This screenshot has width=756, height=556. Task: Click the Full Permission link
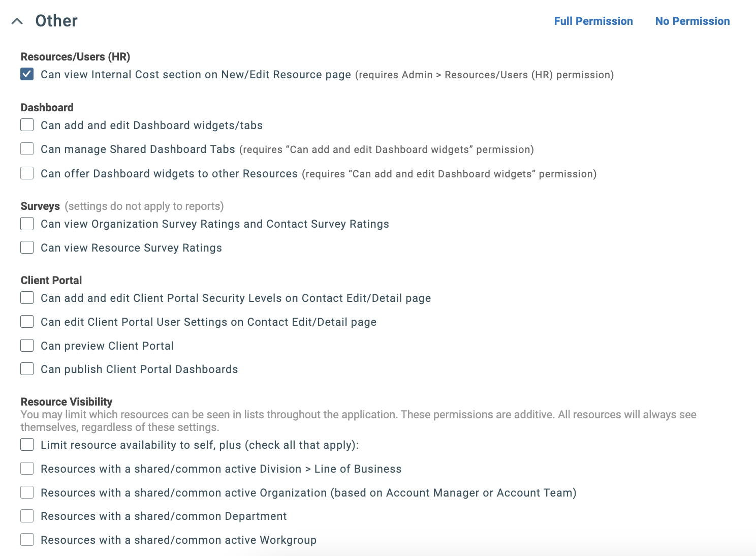pos(593,21)
